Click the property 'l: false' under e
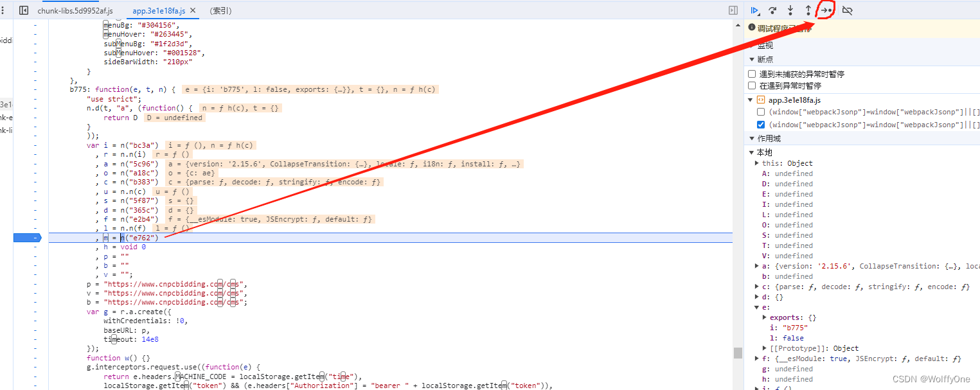This screenshot has height=390, width=980. pos(787,338)
